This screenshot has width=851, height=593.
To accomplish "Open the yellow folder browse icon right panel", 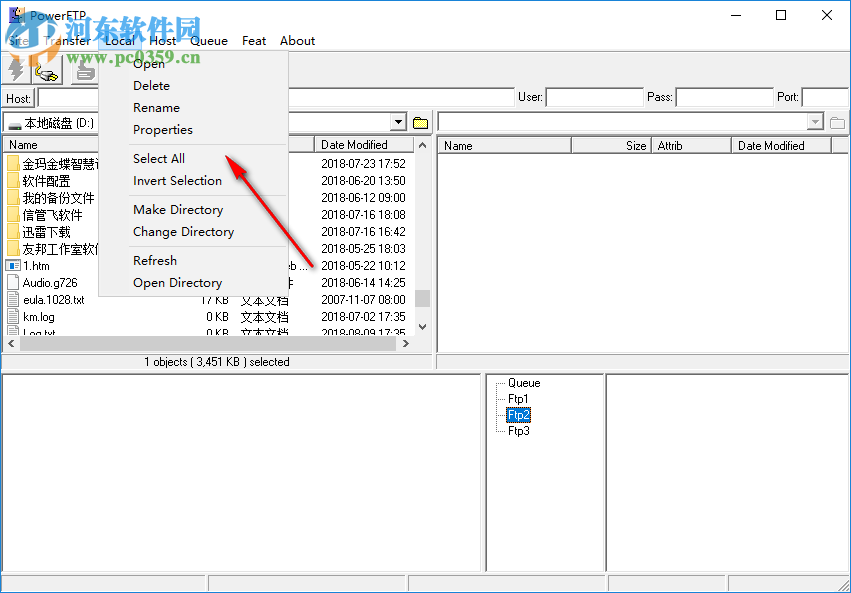I will pos(836,121).
